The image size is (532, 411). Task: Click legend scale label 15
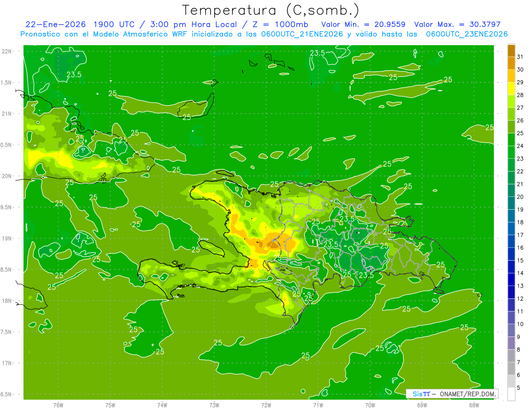(520, 260)
